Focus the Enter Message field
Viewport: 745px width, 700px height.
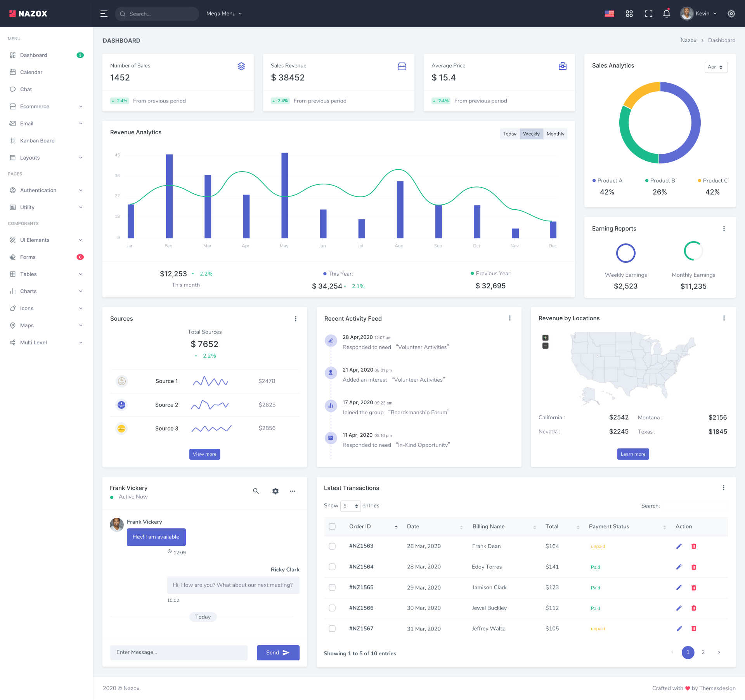(x=179, y=653)
